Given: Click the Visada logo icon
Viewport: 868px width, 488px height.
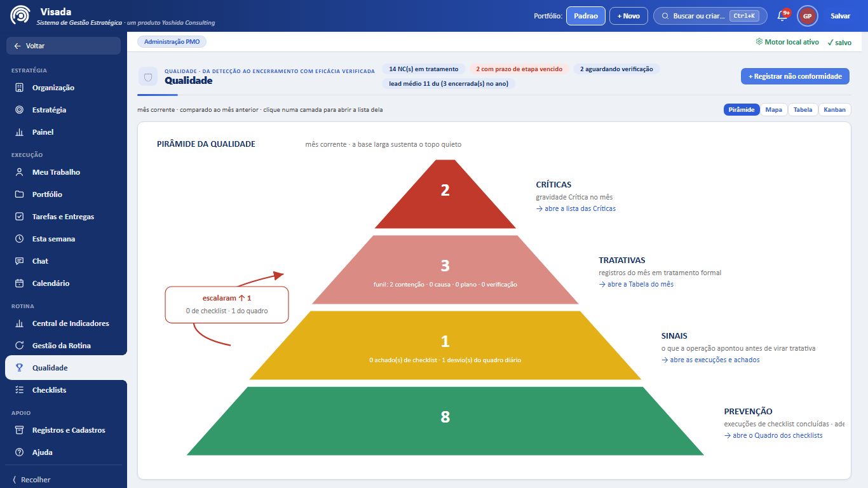Looking at the screenshot, I should 20,16.
